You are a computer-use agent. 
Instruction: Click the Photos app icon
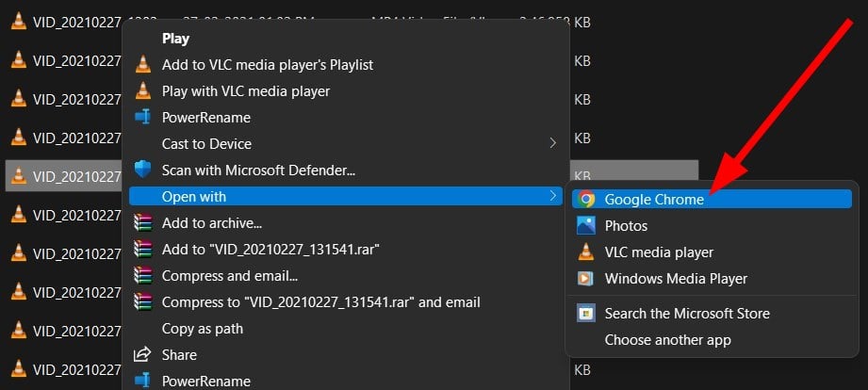tap(585, 225)
